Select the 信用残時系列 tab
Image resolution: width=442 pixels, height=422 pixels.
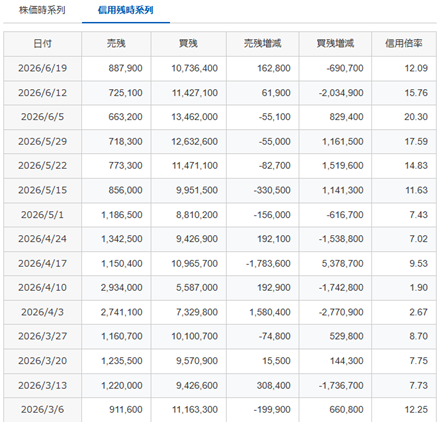pos(126,10)
